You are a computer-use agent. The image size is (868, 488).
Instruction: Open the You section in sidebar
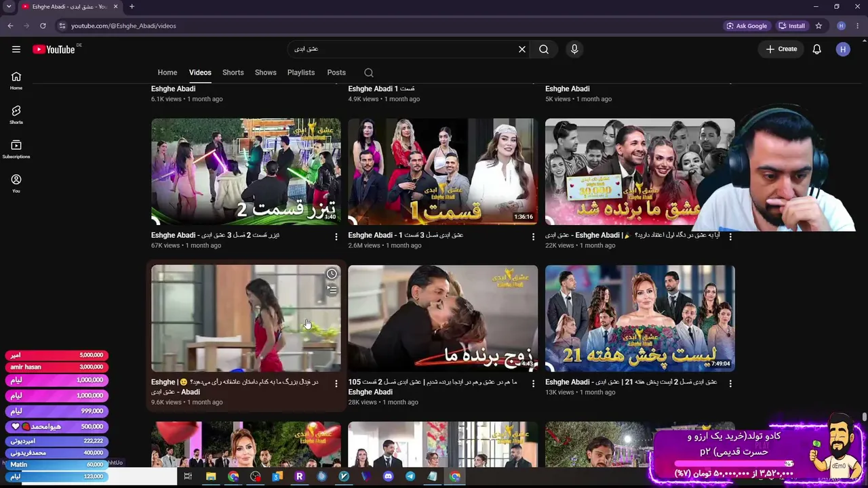[16, 183]
